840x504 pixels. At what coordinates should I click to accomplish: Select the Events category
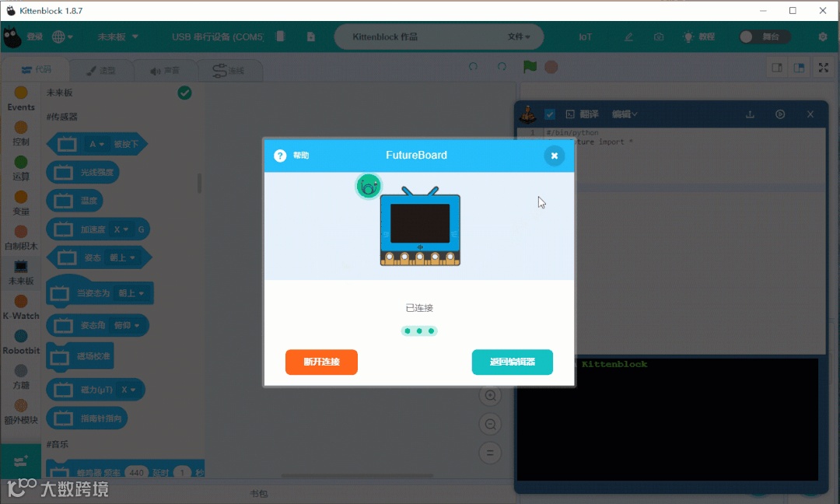(x=21, y=99)
